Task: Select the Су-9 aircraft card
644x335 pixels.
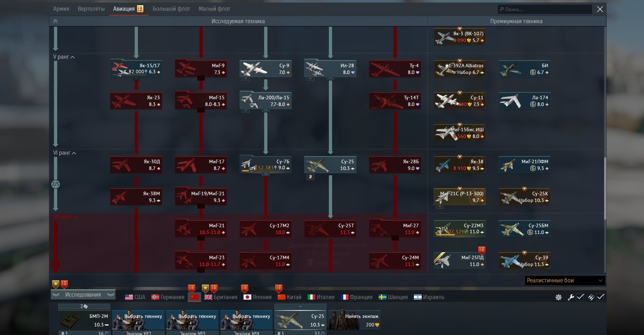Action: 266,69
